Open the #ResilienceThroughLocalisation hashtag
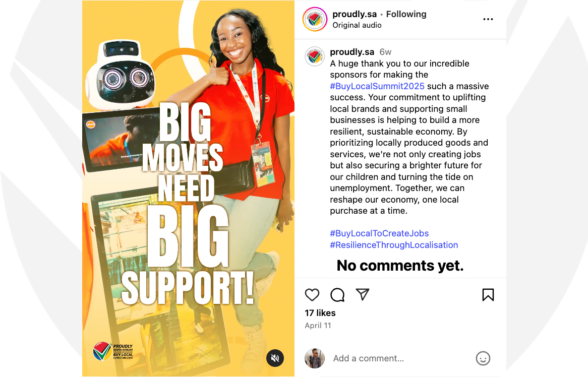The height and width of the screenshot is (377, 588). [394, 245]
